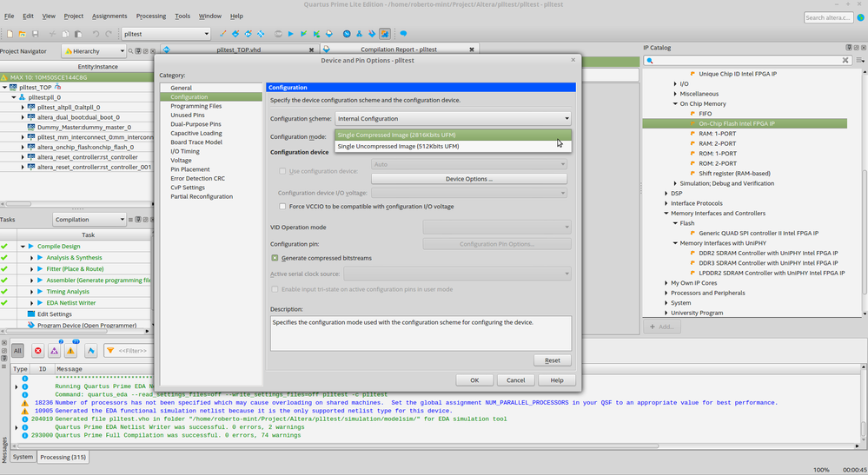Show only error messages with red X filter
This screenshot has width=868, height=475.
[37, 350]
